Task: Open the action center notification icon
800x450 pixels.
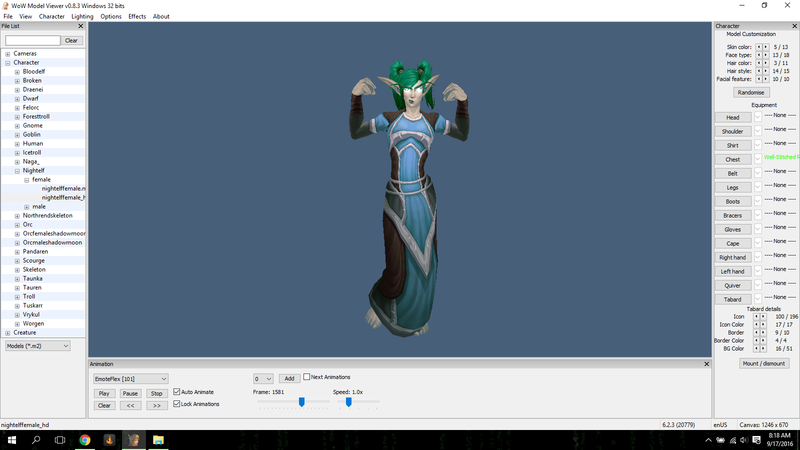Action: pos(756,440)
